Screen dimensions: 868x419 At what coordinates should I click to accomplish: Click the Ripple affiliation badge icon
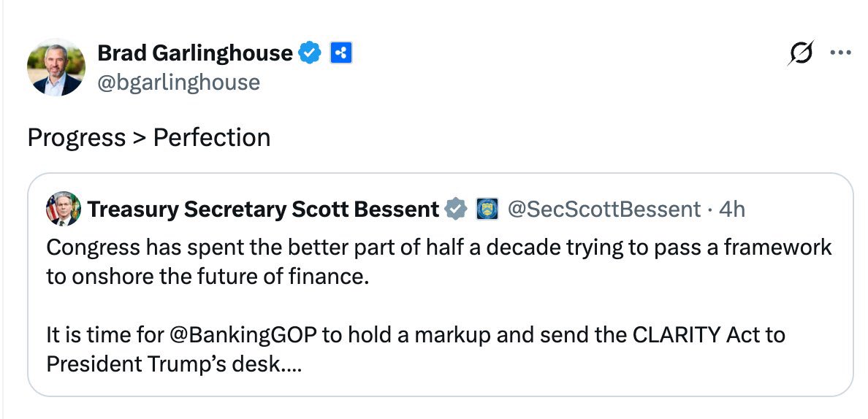[x=341, y=53]
